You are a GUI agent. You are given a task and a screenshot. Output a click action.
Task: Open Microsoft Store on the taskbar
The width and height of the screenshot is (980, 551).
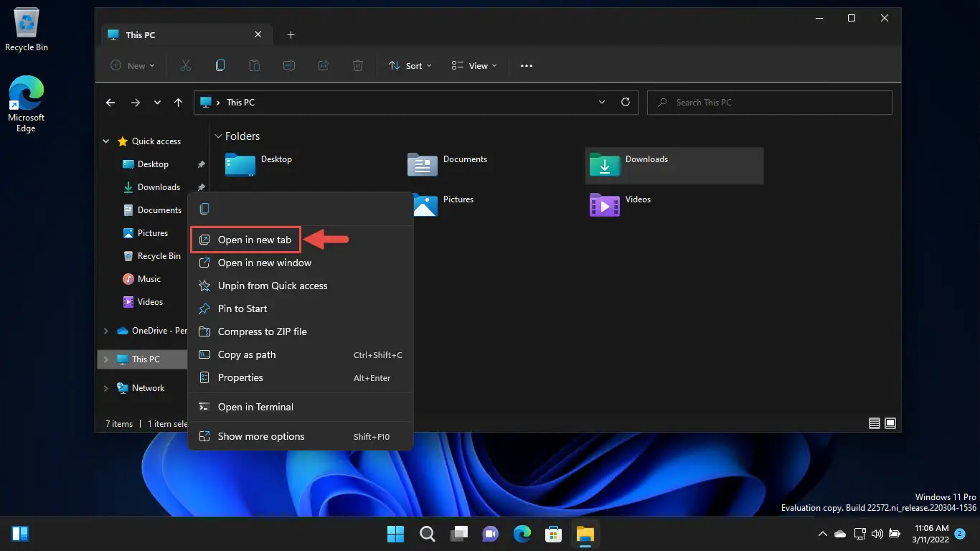click(x=553, y=534)
